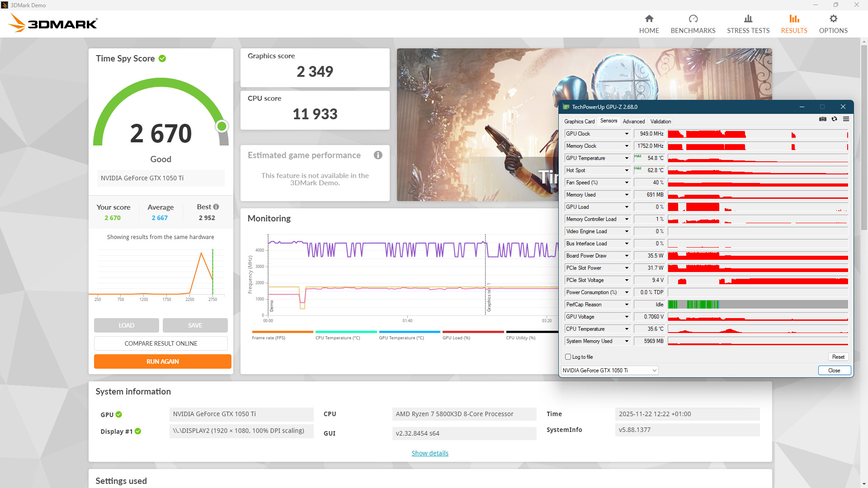Switch to the Graphics Card tab

click(x=579, y=122)
